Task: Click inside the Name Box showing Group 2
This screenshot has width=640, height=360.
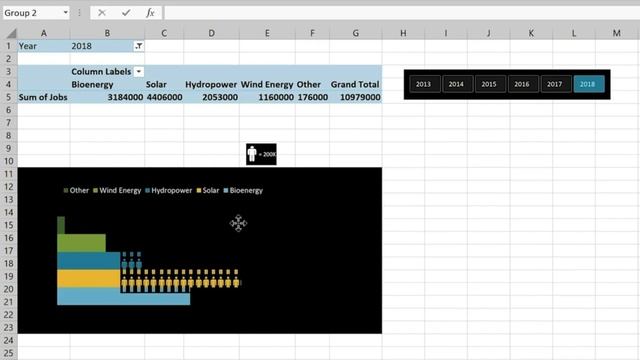Action: (x=32, y=13)
